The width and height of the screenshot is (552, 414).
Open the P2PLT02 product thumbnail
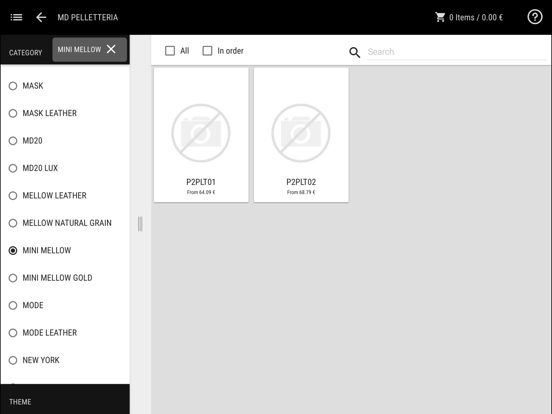(301, 133)
